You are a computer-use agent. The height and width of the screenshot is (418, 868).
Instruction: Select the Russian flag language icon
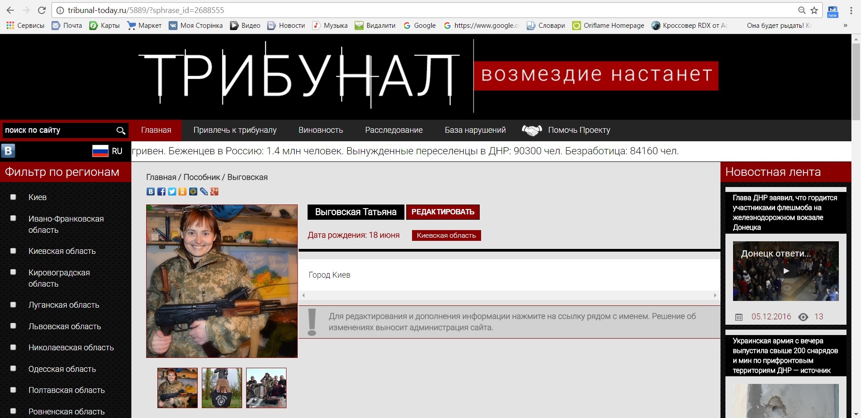point(100,151)
